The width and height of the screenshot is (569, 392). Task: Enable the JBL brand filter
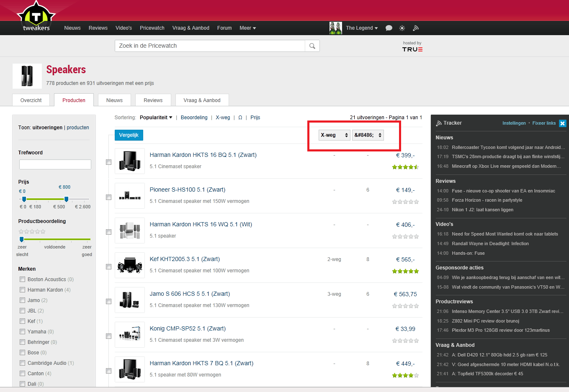click(23, 310)
